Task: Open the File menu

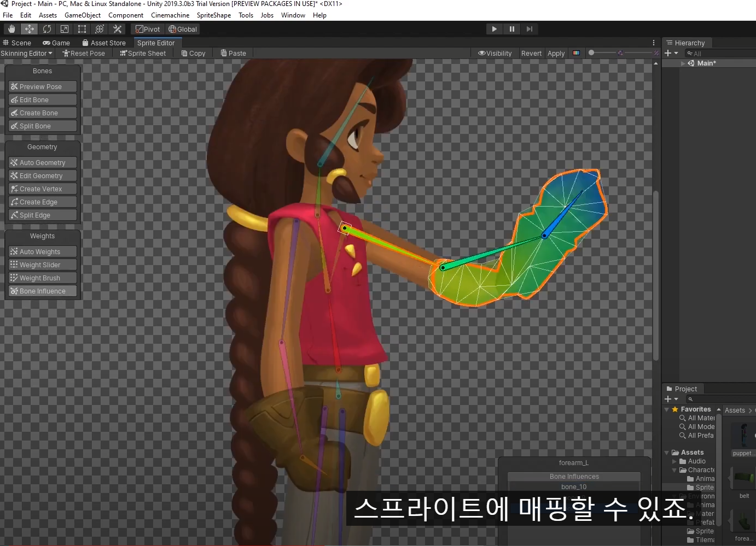Action: (8, 15)
